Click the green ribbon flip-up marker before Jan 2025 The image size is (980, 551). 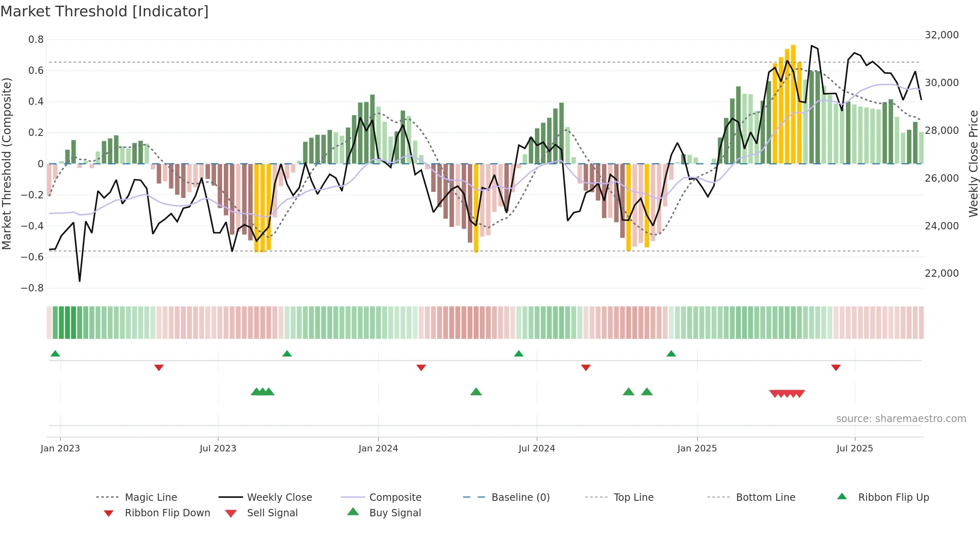671,353
